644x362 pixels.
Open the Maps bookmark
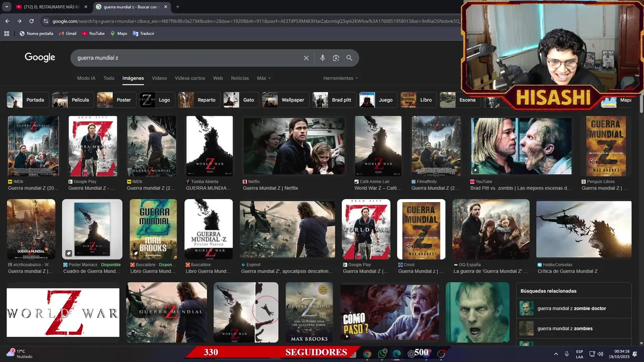click(x=118, y=34)
